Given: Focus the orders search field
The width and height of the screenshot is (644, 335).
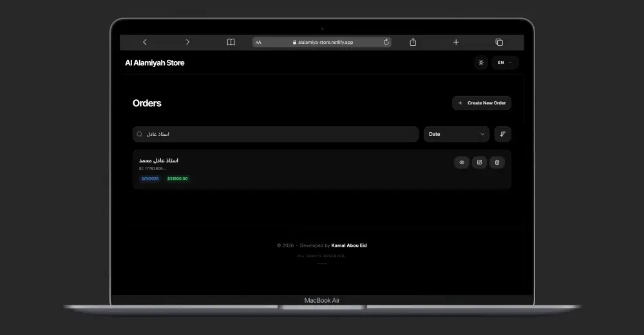Looking at the screenshot, I should coord(275,134).
